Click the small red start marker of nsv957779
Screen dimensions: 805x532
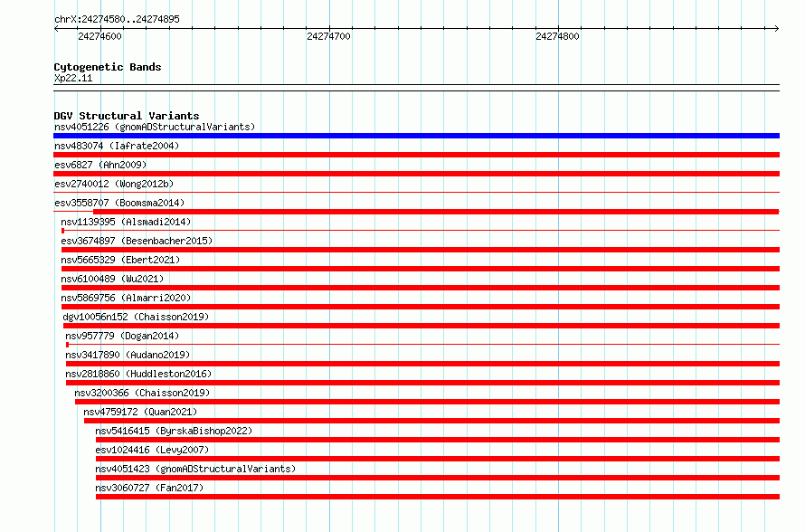click(67, 345)
